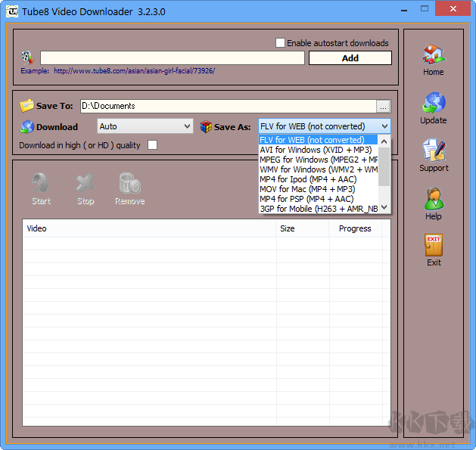Viewport: 476px width, 450px height.
Task: Choose MP4 for PSP format
Action: (x=318, y=199)
